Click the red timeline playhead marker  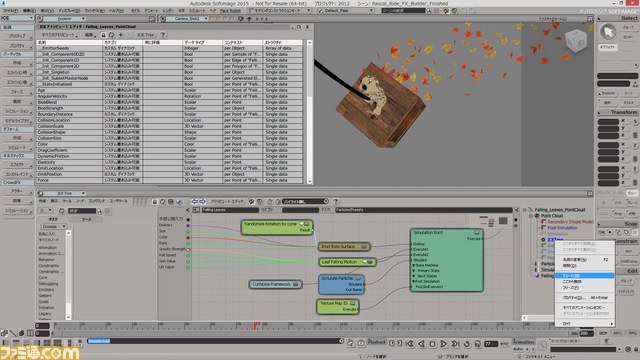tap(256, 325)
